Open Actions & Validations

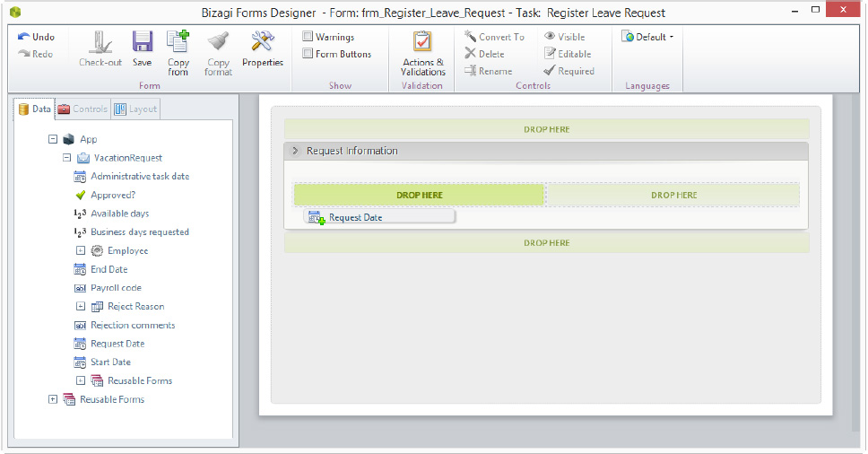pyautogui.click(x=423, y=53)
